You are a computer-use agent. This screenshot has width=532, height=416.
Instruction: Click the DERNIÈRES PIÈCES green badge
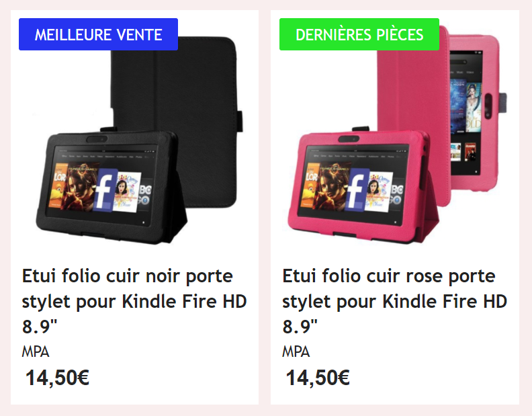(x=359, y=34)
